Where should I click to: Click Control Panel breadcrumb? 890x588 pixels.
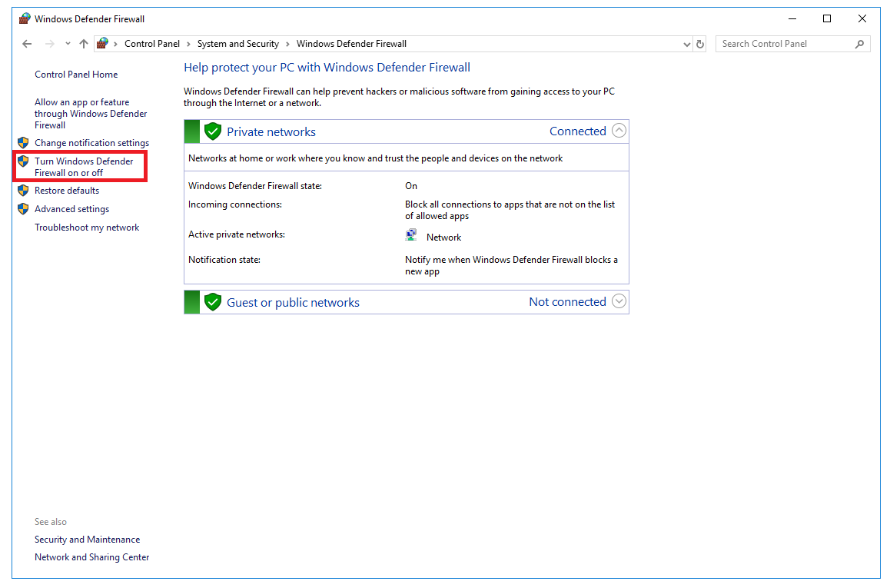pyautogui.click(x=152, y=44)
